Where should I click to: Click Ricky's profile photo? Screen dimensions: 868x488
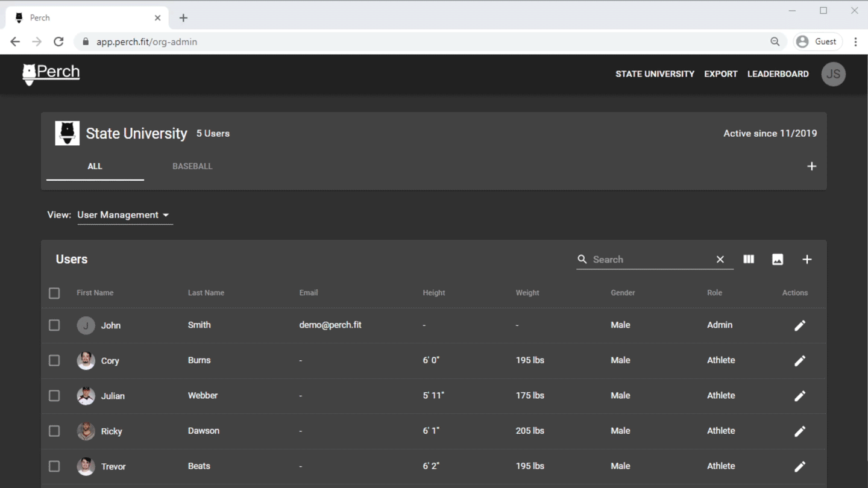(x=86, y=431)
